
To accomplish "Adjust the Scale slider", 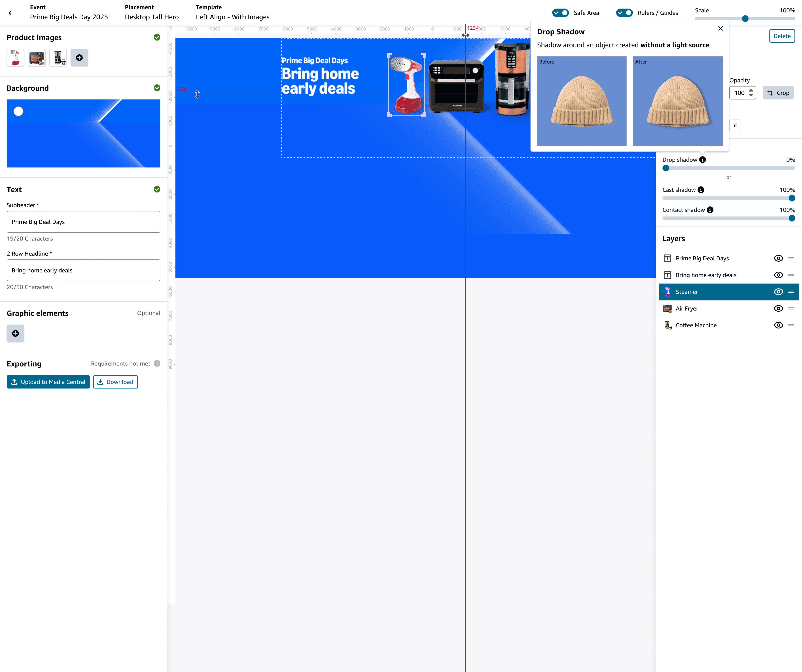I will tap(745, 19).
